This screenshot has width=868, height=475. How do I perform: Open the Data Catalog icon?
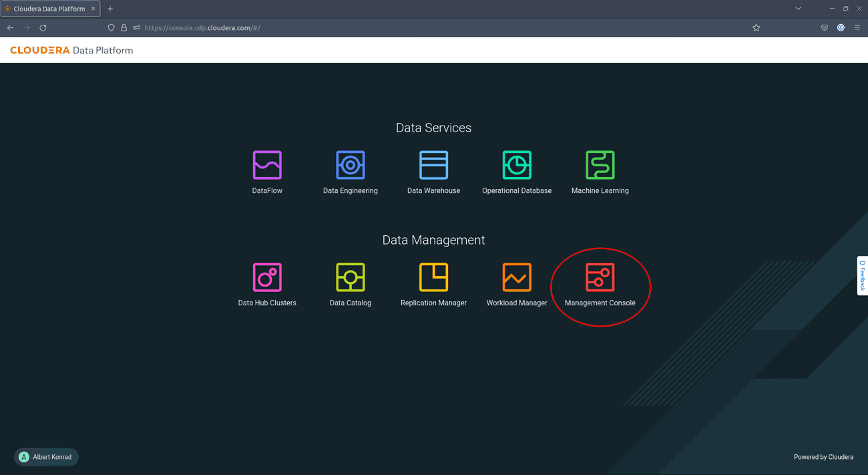(x=351, y=277)
